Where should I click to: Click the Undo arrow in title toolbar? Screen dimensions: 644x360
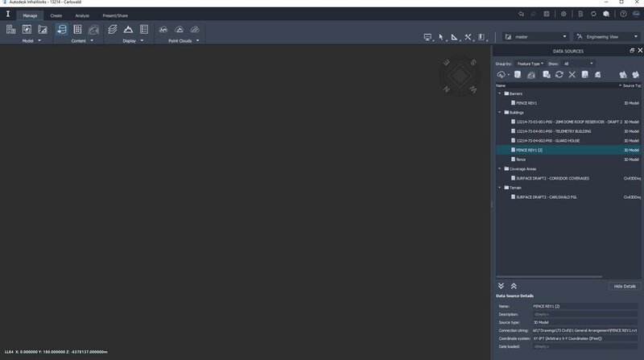[x=521, y=14]
